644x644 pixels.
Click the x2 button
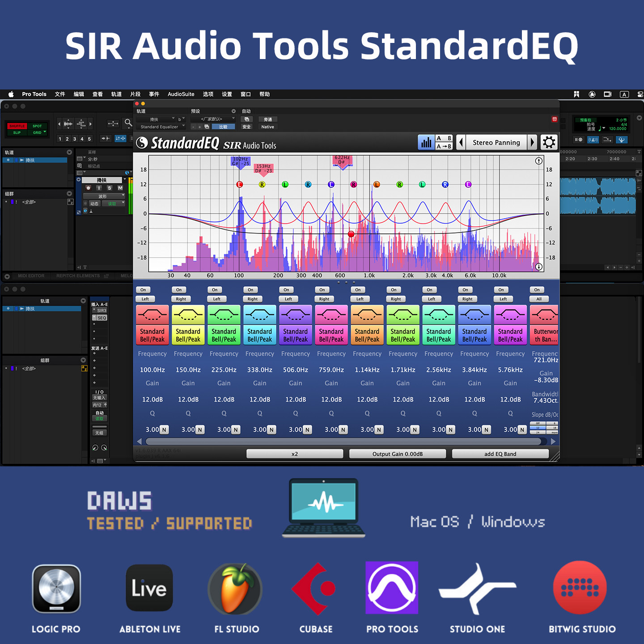click(295, 454)
